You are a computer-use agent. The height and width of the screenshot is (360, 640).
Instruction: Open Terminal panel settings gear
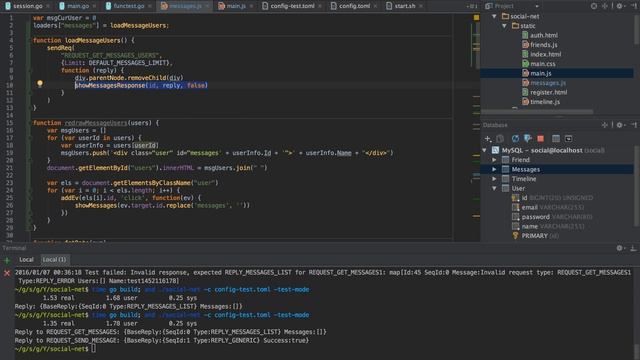point(620,248)
